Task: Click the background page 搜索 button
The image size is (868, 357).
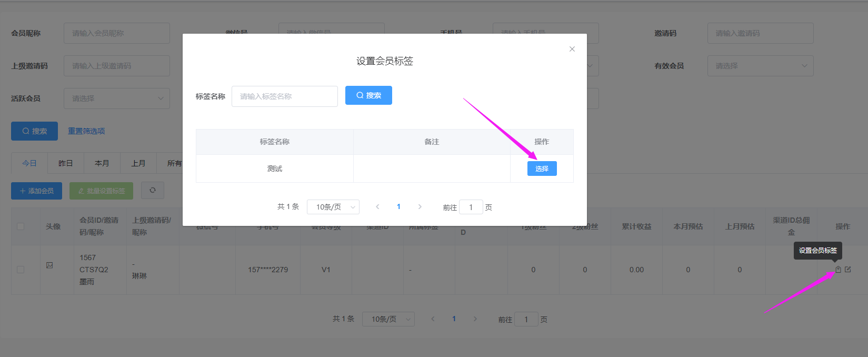Action: pyautogui.click(x=34, y=131)
